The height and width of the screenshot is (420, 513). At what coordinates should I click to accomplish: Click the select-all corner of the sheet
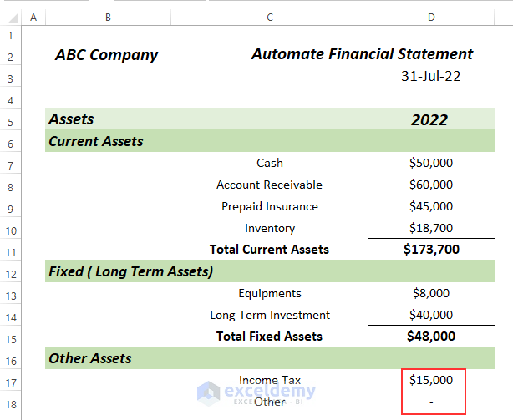point(10,17)
